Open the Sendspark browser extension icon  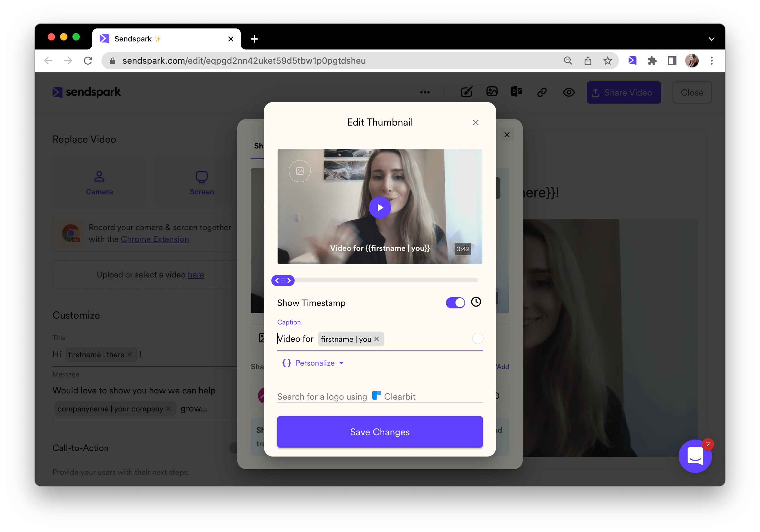632,61
